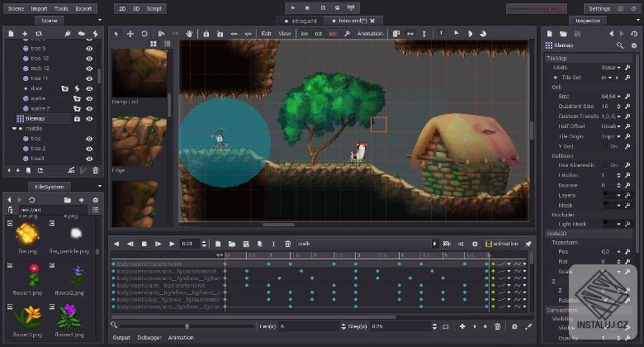The image size is (644, 347).
Task: Open script editor lightning icon in Scene dock
Action: click(95, 34)
